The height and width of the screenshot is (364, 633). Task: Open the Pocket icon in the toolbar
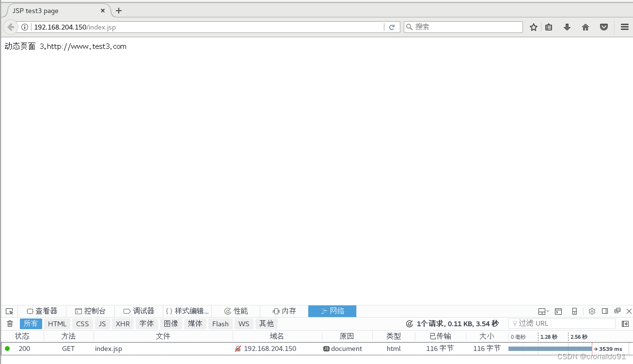(604, 27)
